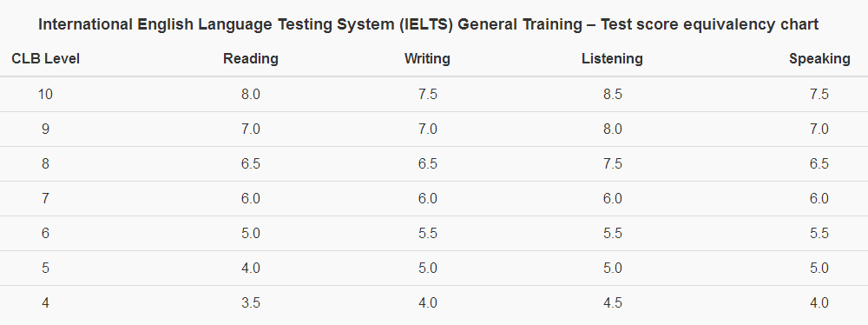The width and height of the screenshot is (868, 325).
Task: Click Reading score 3.5 for CLB 4
Action: click(251, 303)
